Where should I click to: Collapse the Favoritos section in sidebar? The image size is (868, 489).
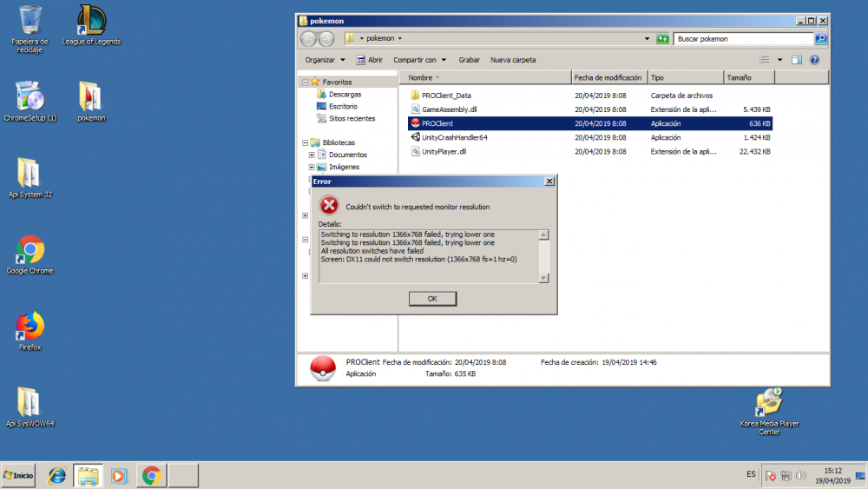(x=305, y=82)
